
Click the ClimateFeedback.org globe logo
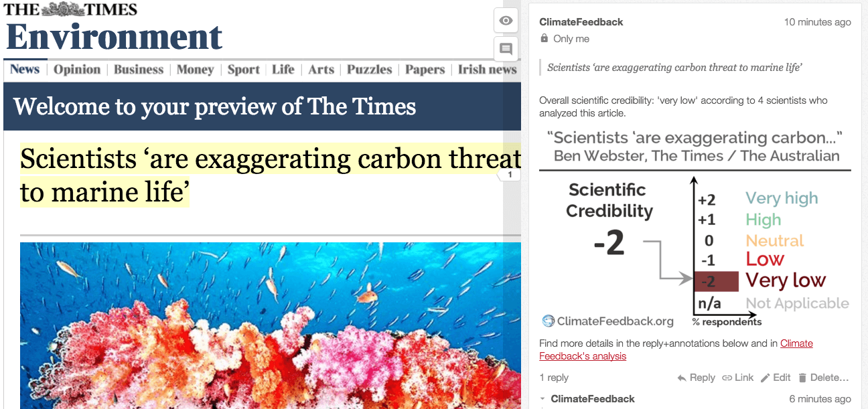[x=549, y=321]
